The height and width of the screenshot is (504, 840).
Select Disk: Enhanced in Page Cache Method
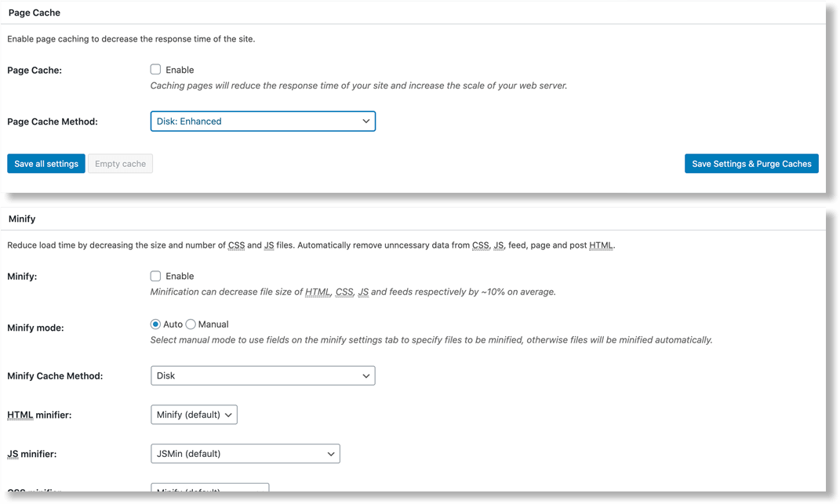263,121
